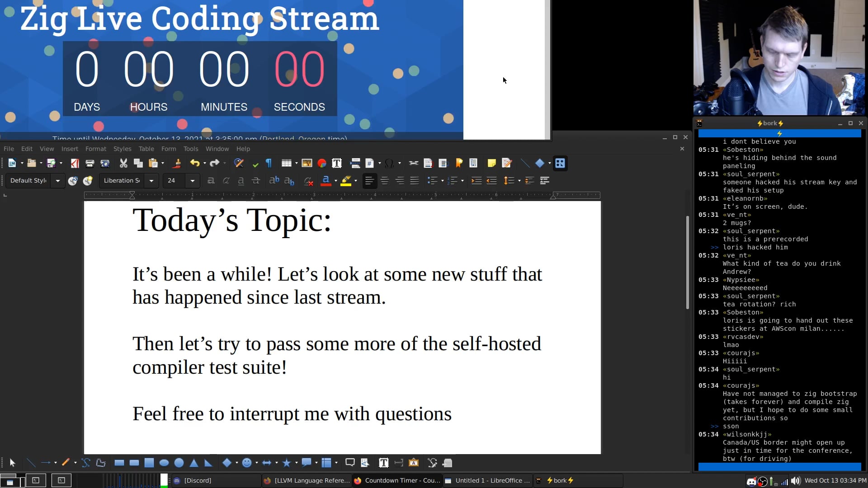
Task: Click the Undo arrow icon
Action: [x=195, y=164]
